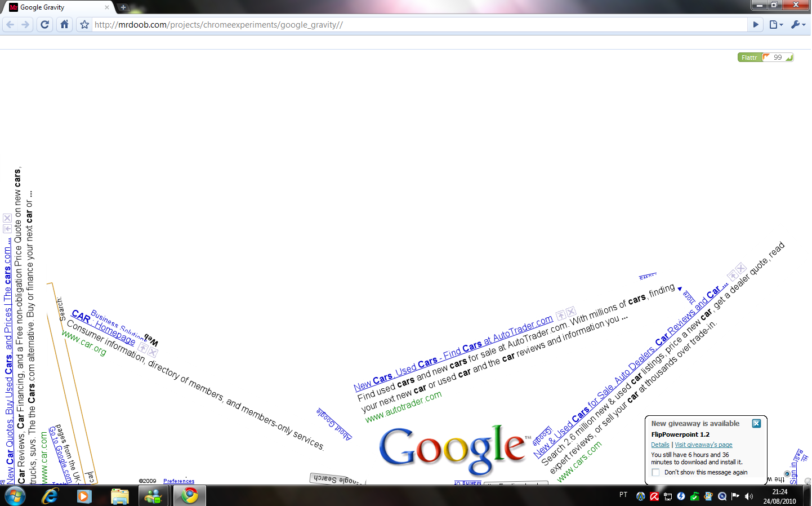The image size is (812, 506).
Task: Check 'Don't show this message again'
Action: 656,472
